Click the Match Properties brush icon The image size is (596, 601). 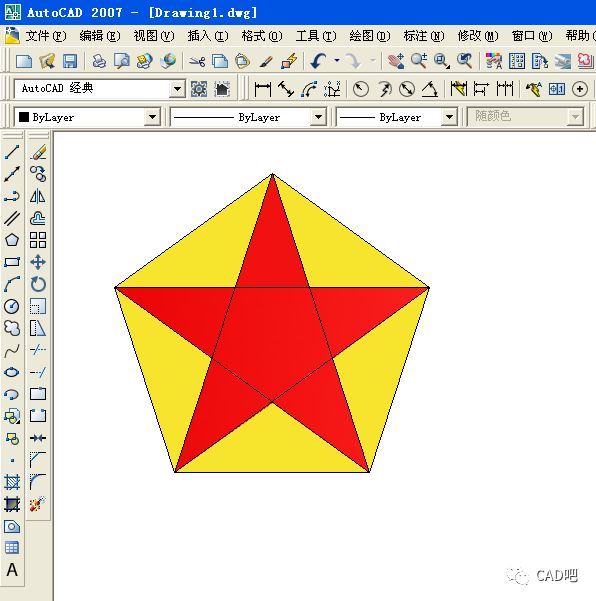(x=266, y=61)
